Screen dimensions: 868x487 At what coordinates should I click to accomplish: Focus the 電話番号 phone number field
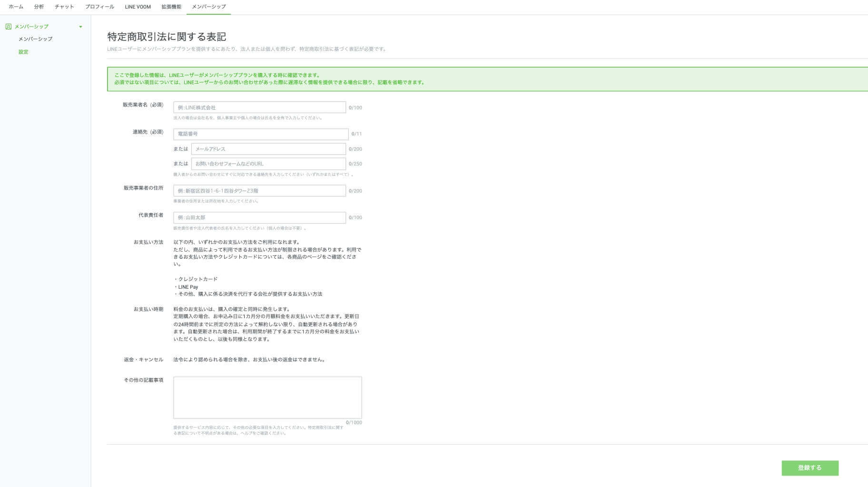pyautogui.click(x=260, y=134)
